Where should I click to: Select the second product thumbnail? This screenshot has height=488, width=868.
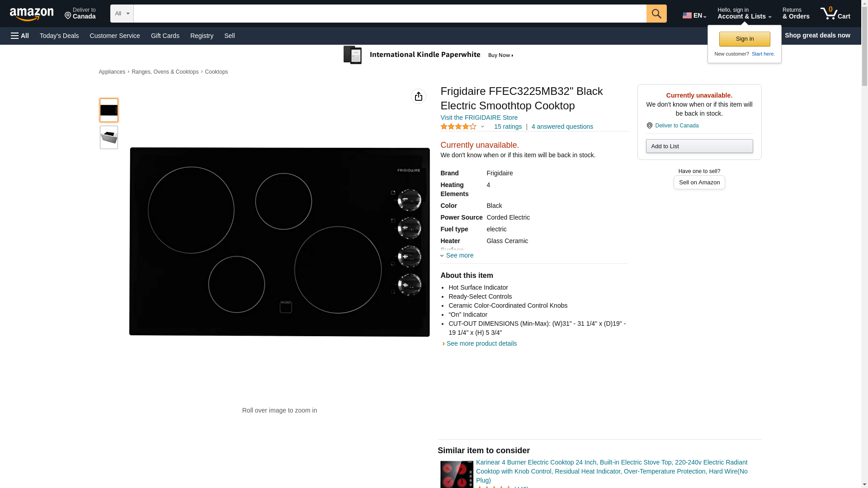[108, 137]
